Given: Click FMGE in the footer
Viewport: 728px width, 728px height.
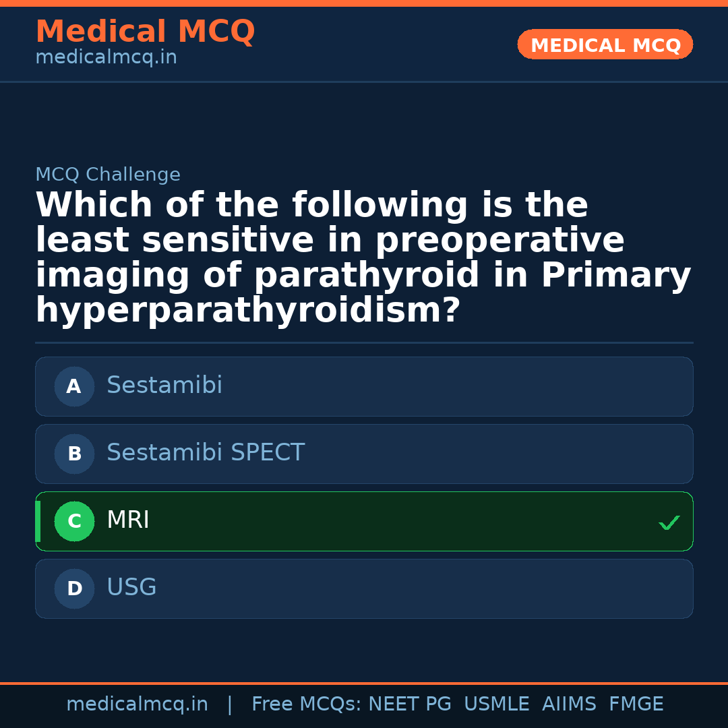Looking at the screenshot, I should tap(636, 704).
